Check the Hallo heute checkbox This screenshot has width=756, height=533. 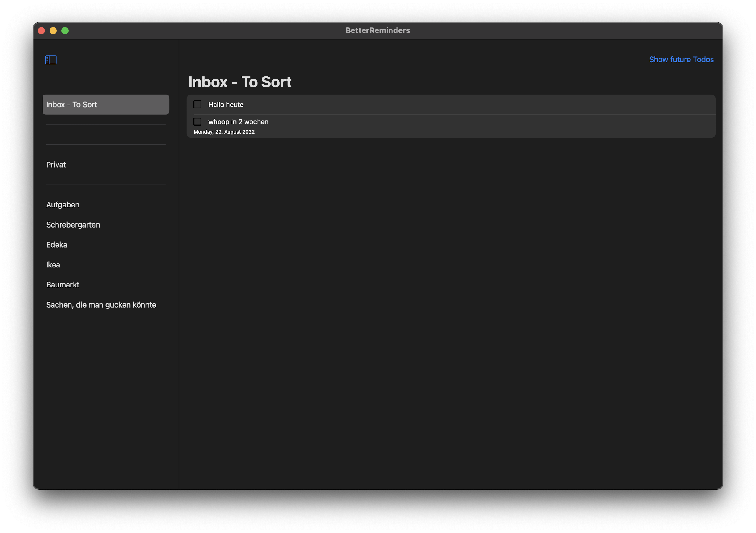197,104
